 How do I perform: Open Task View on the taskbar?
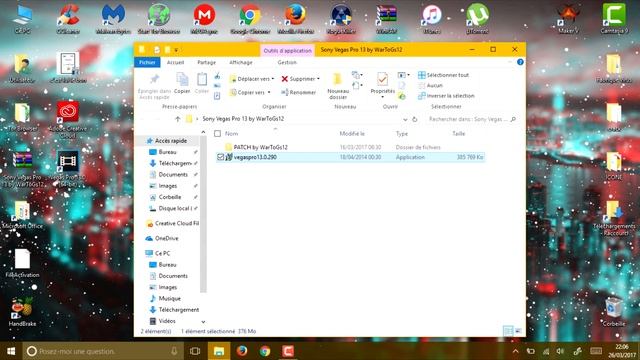(x=195, y=351)
